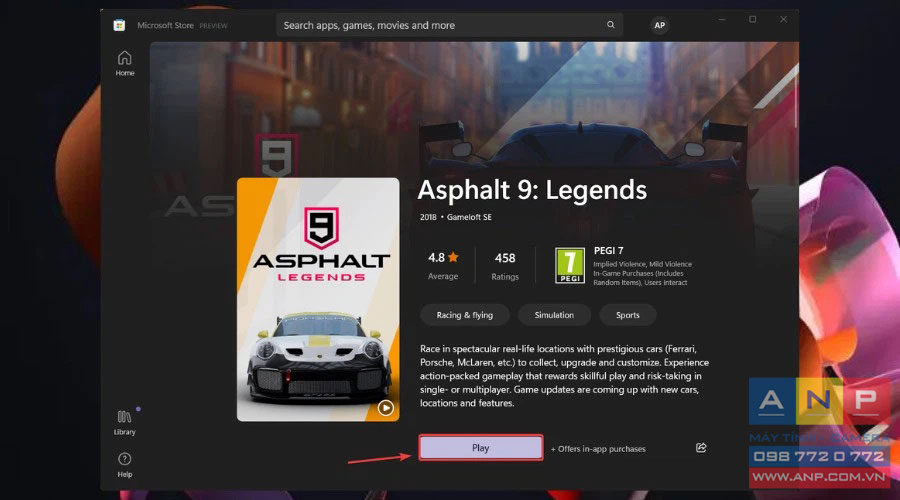Image resolution: width=900 pixels, height=500 pixels.
Task: Select the Racing & flying tag
Action: pyautogui.click(x=464, y=315)
